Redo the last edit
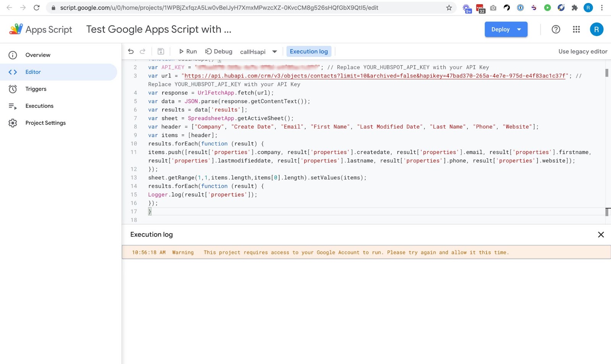Image resolution: width=611 pixels, height=364 pixels. (x=142, y=52)
